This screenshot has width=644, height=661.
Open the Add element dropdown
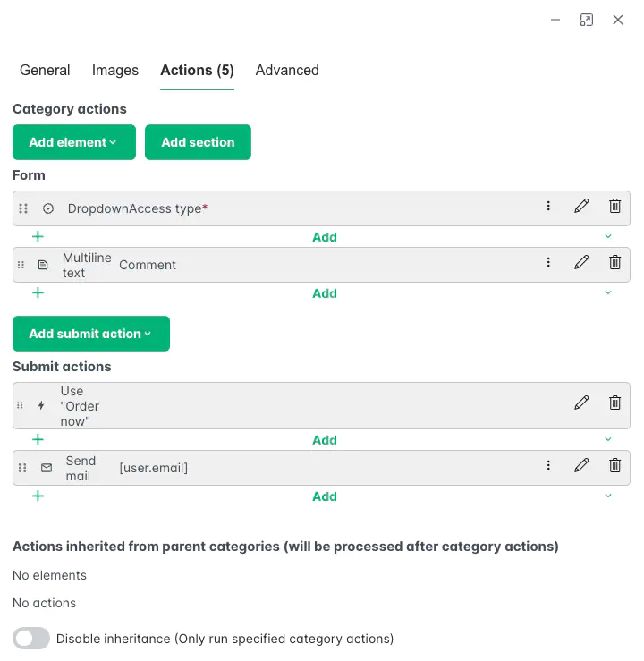click(x=74, y=142)
